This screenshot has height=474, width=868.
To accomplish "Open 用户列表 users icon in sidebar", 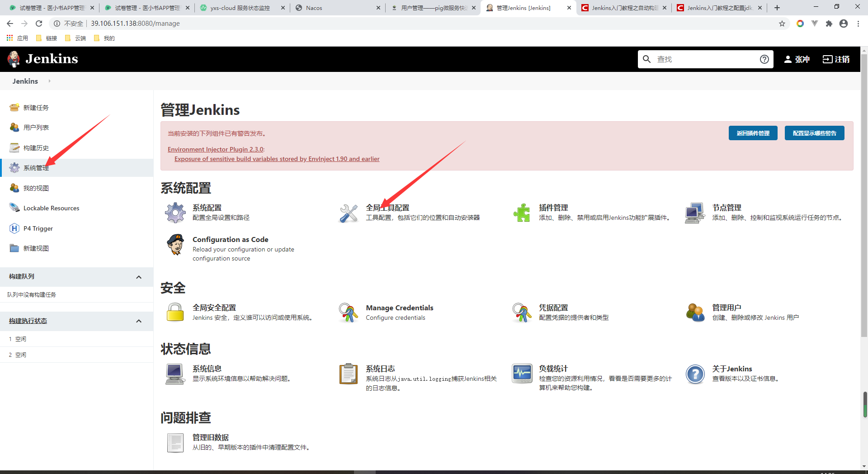I will (14, 127).
